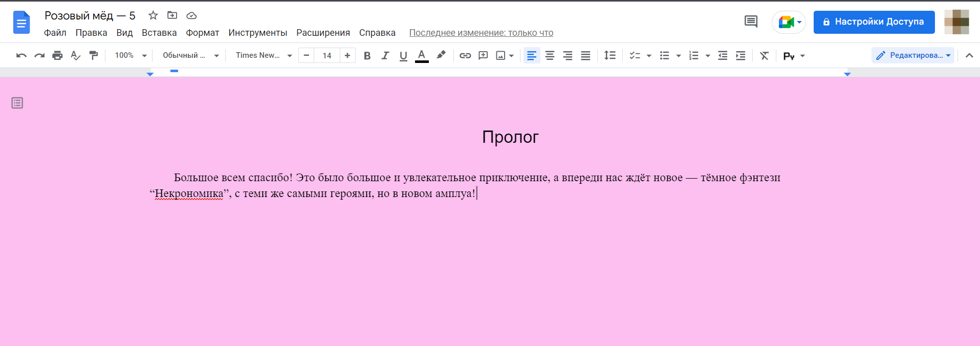Open the 100% zoom dropdown

[130, 55]
